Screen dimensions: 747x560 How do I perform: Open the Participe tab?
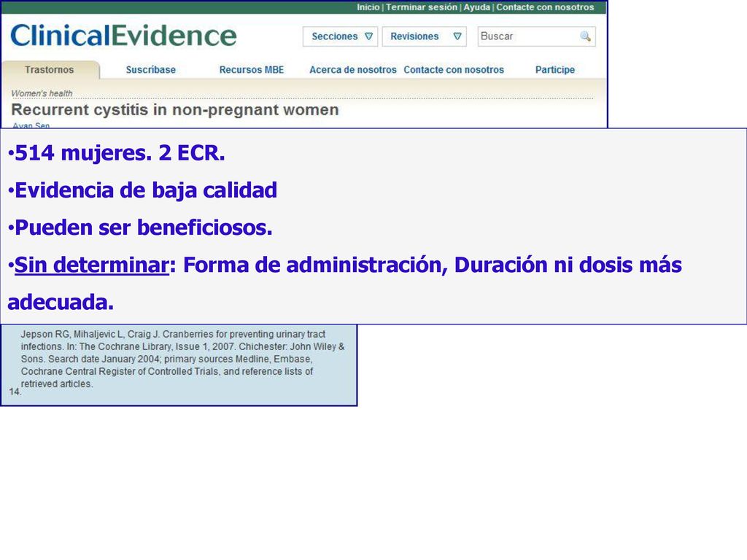pyautogui.click(x=555, y=69)
